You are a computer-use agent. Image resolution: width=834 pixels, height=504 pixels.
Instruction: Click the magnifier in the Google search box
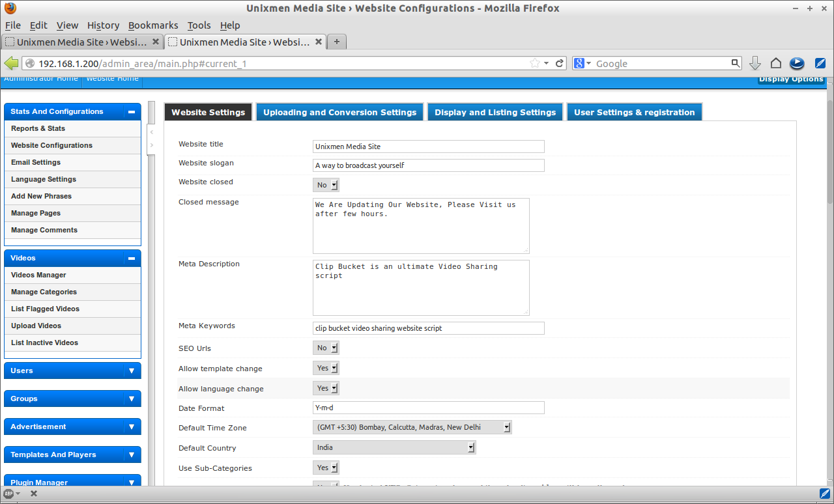tap(736, 63)
